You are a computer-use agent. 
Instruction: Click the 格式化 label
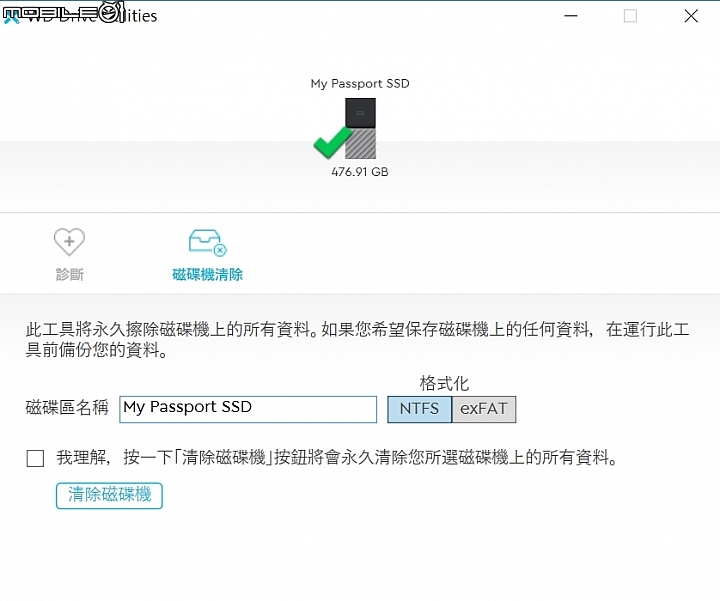click(444, 383)
